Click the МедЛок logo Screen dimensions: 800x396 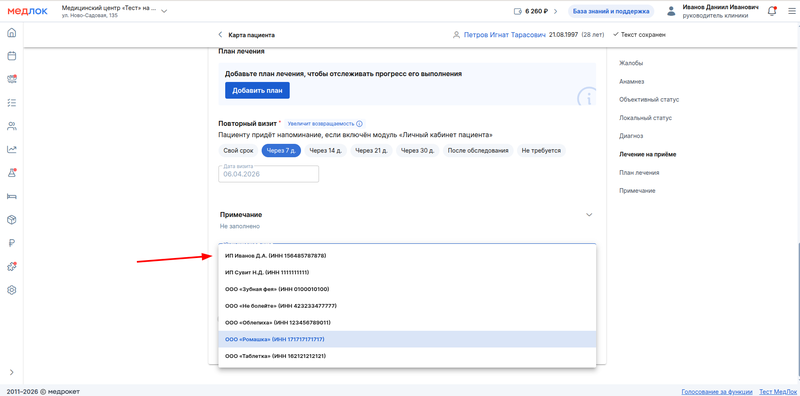(28, 11)
